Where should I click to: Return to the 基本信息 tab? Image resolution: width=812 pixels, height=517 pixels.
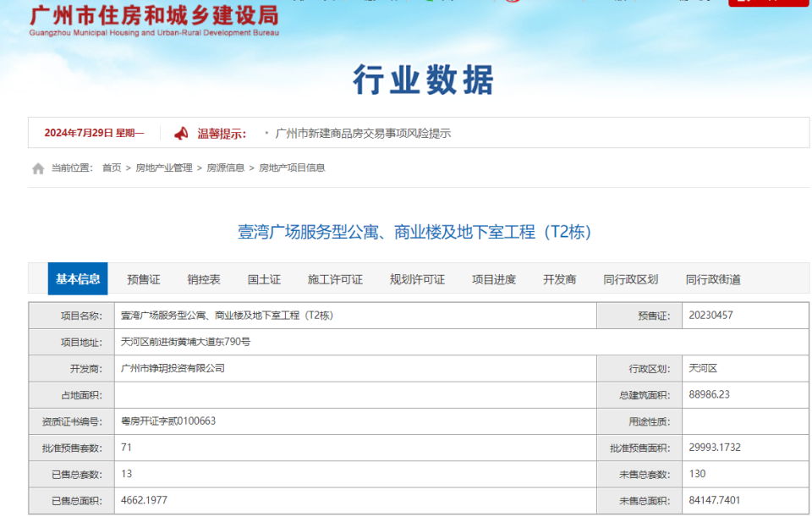pos(77,278)
